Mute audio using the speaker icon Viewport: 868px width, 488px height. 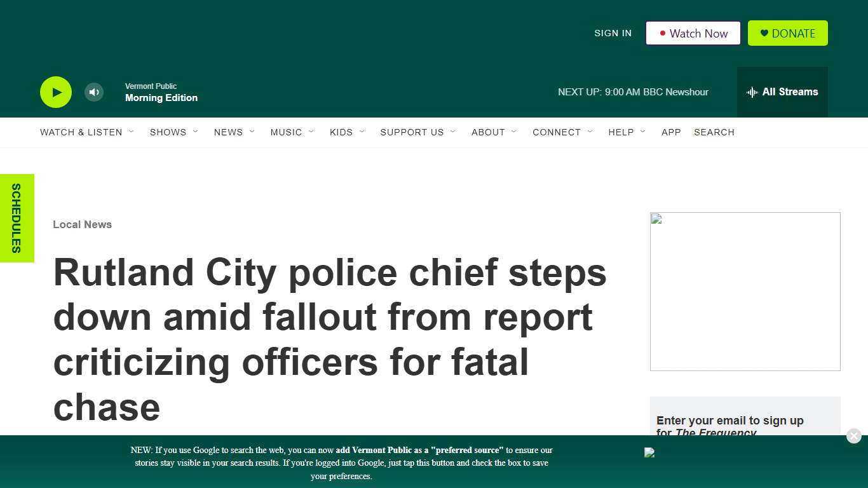point(93,91)
